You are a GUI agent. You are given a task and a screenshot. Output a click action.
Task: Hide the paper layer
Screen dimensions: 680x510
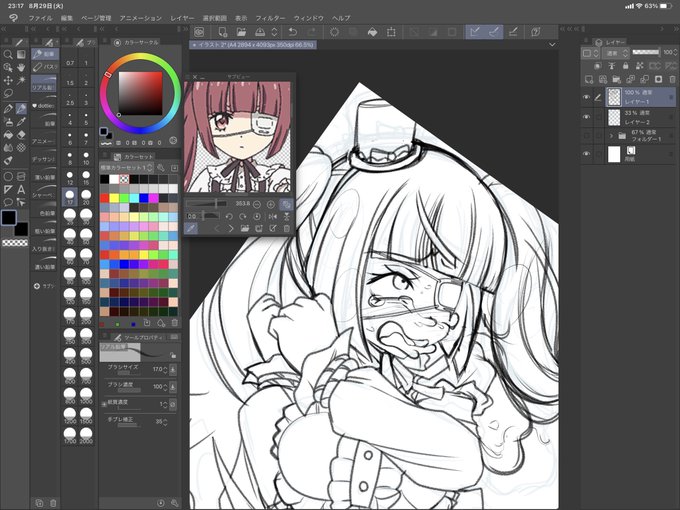[x=586, y=154]
